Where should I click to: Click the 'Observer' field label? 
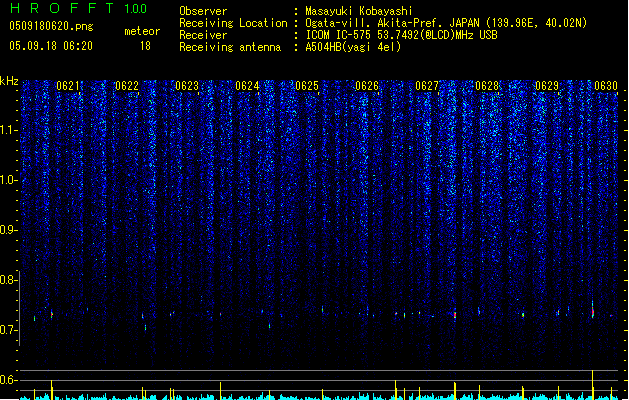coord(203,11)
